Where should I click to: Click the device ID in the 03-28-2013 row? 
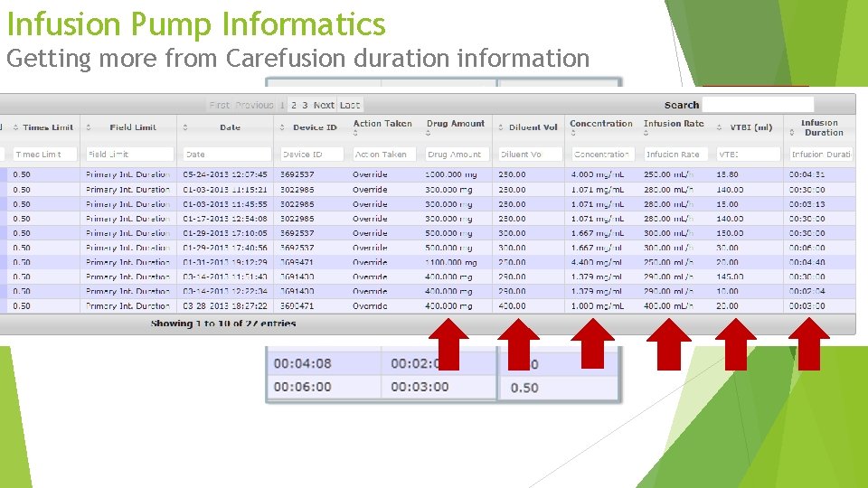[x=297, y=306]
